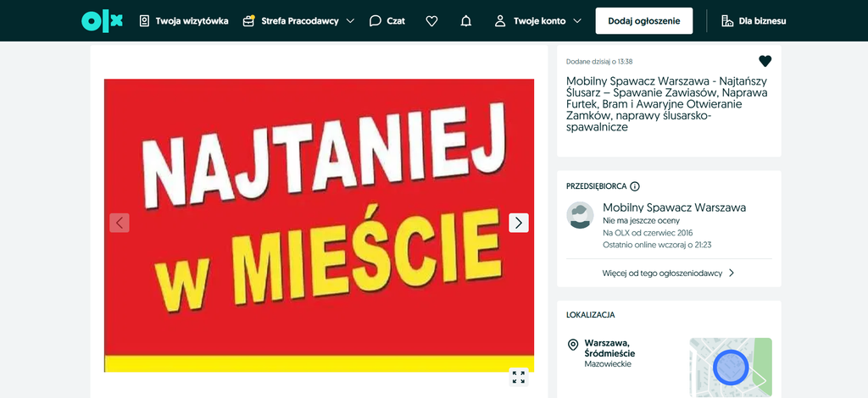This screenshot has width=868, height=398.
Task: Open Twoja wizytówka page
Action: point(183,21)
